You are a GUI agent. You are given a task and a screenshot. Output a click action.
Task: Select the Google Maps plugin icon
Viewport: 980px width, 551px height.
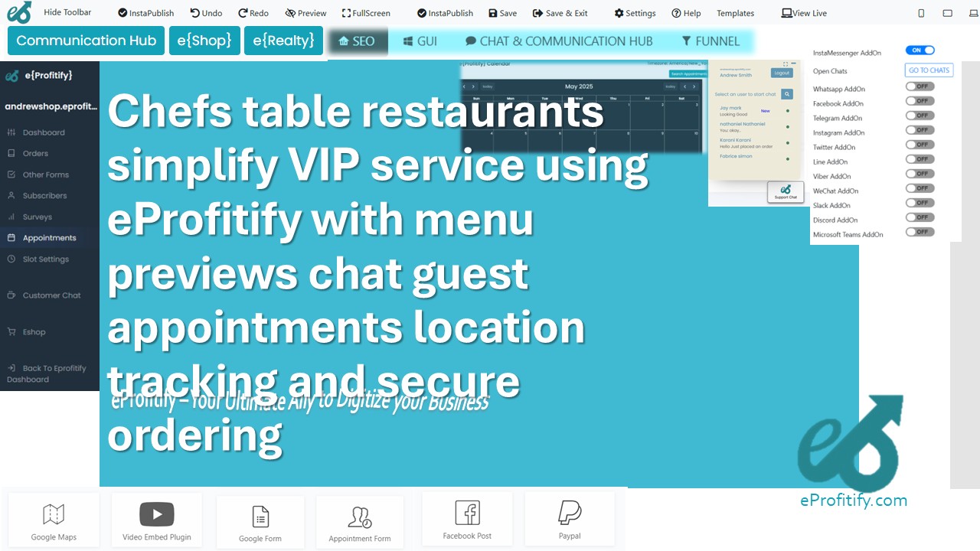(x=53, y=514)
